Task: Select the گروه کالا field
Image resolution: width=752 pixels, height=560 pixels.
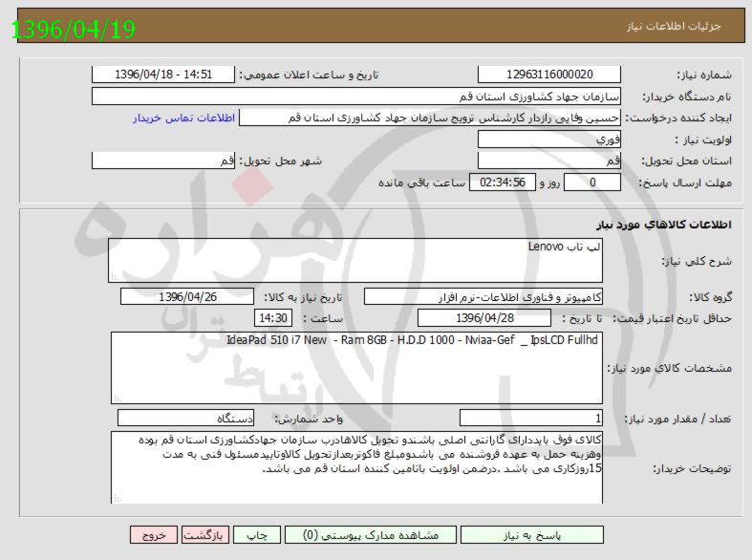Action: point(483,297)
